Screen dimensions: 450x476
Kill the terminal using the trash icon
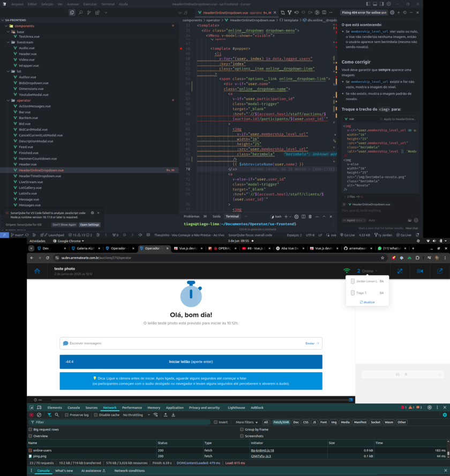[x=310, y=216]
